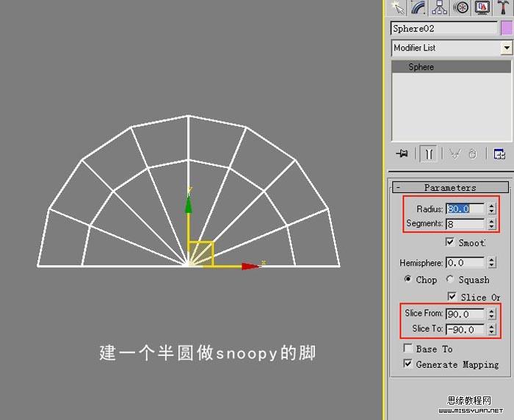Click the yellow XY plane gizmo square

(x=201, y=254)
